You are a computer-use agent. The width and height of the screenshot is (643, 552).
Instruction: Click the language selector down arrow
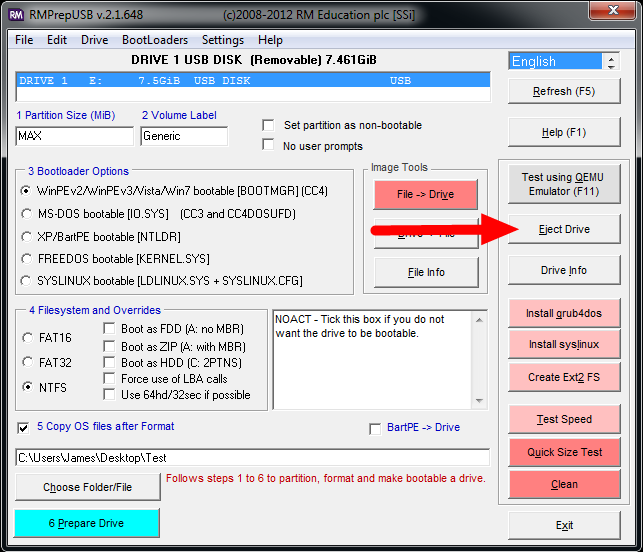coord(611,66)
